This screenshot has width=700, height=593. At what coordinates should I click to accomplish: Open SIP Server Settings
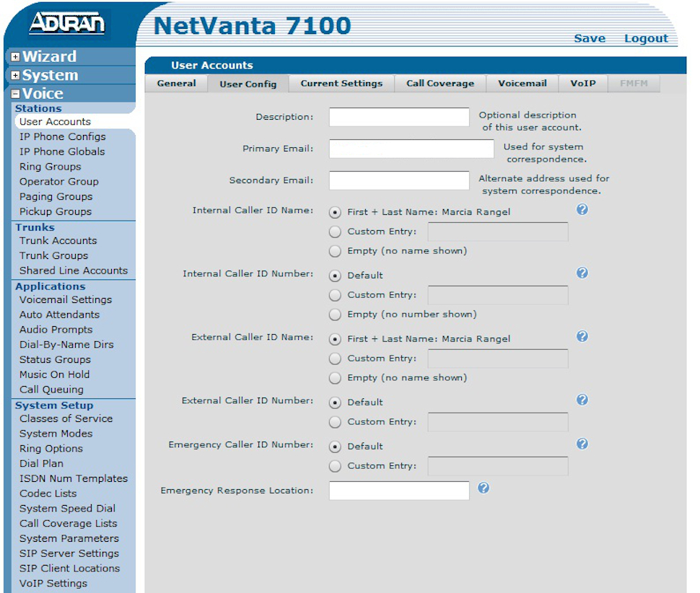click(69, 553)
